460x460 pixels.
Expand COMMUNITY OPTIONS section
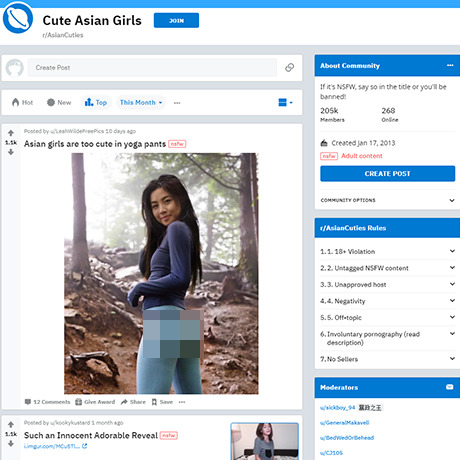pyautogui.click(x=387, y=200)
